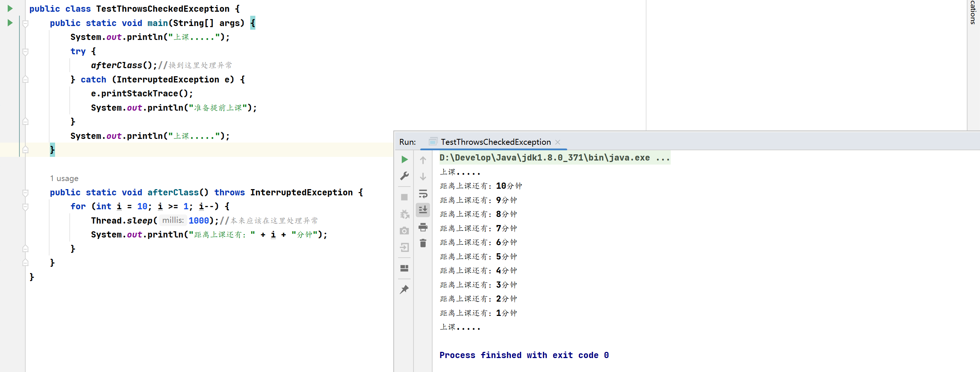
Task: Click the 'Run:' panel label
Action: click(407, 142)
